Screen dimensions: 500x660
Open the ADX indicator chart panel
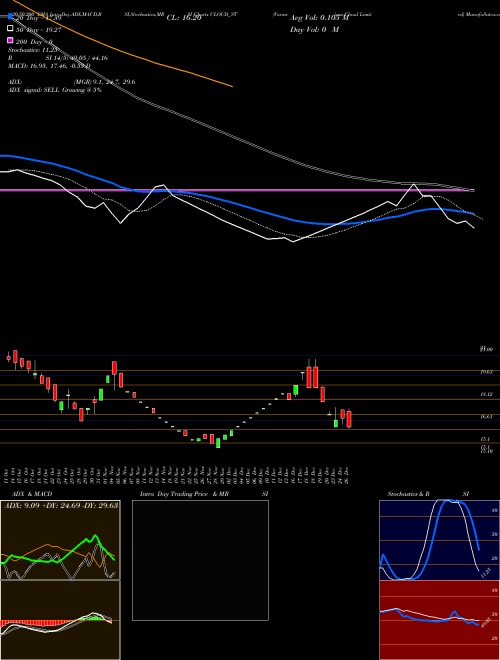coord(60,540)
